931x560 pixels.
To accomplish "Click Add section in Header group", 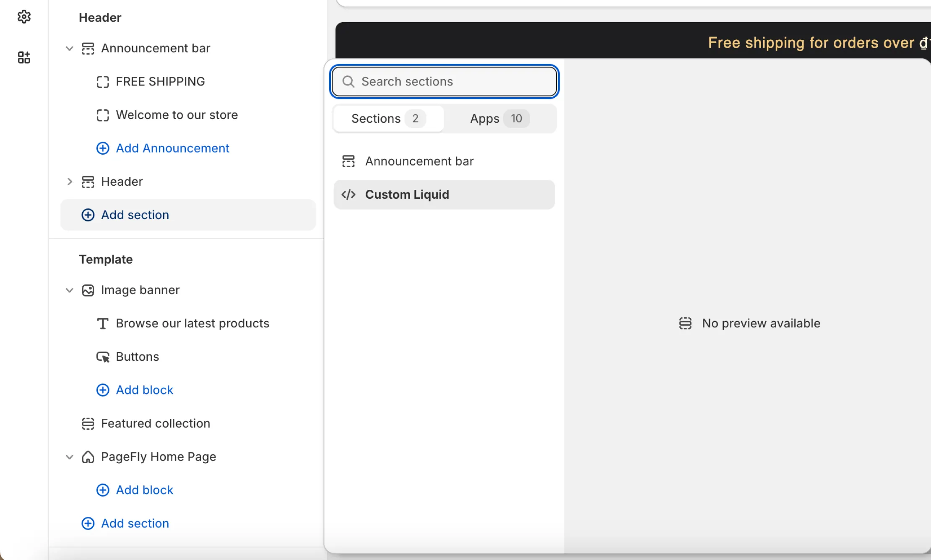I will click(x=188, y=215).
